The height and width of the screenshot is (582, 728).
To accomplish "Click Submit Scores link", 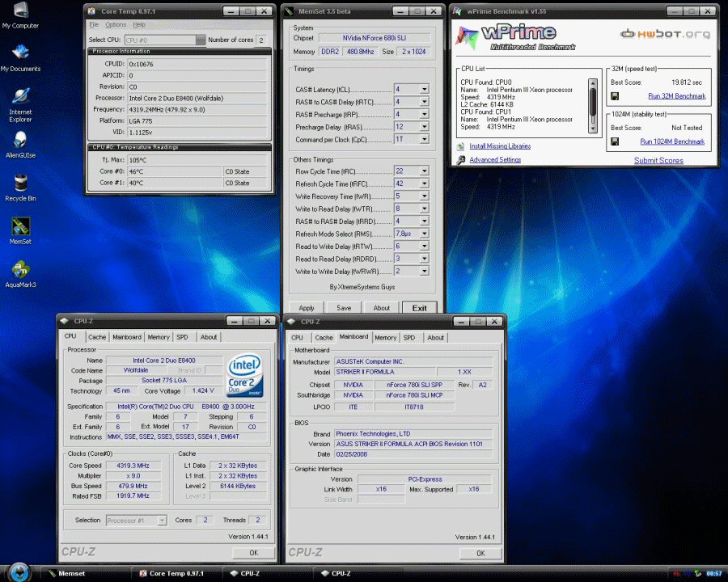I will tap(658, 160).
